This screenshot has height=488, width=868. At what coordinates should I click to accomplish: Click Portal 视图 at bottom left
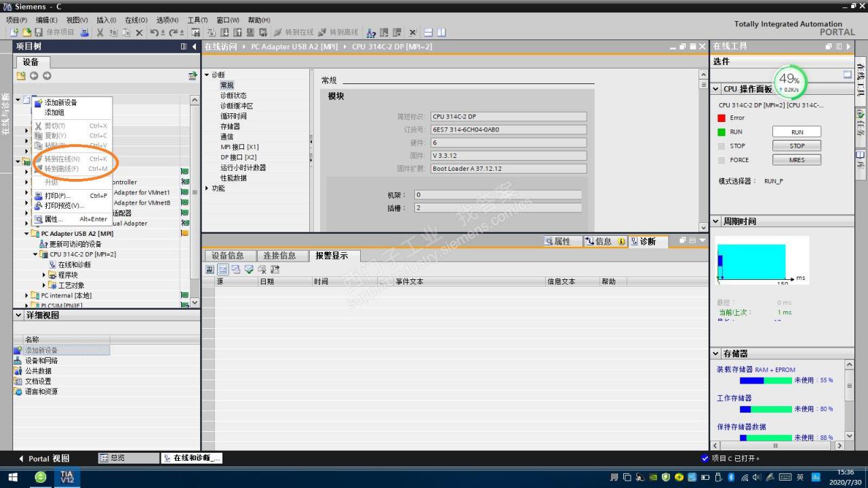click(43, 459)
